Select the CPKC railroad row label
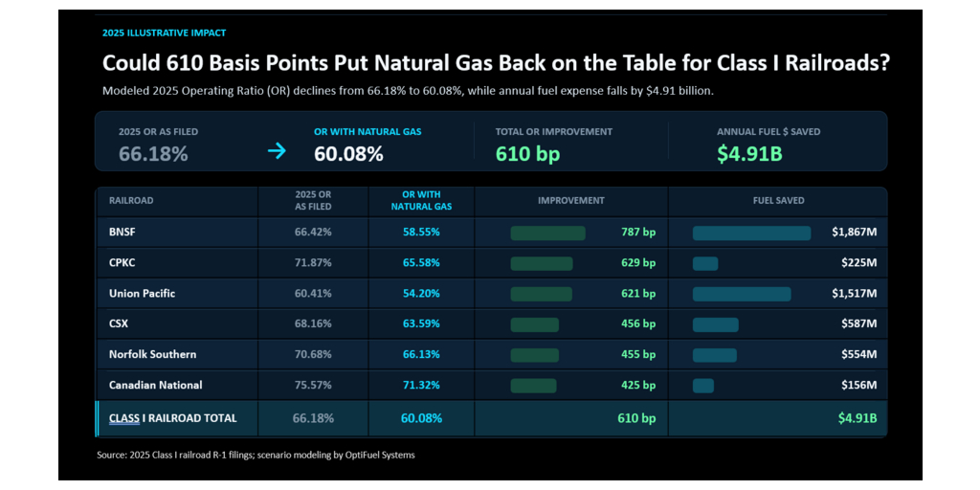This screenshot has width=980, height=490. point(122,262)
